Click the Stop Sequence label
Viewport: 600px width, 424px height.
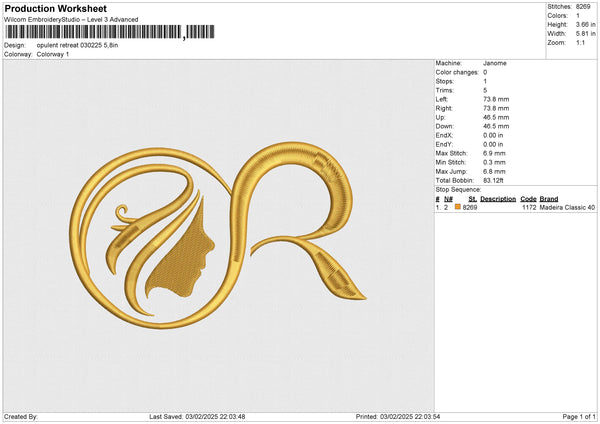[458, 188]
